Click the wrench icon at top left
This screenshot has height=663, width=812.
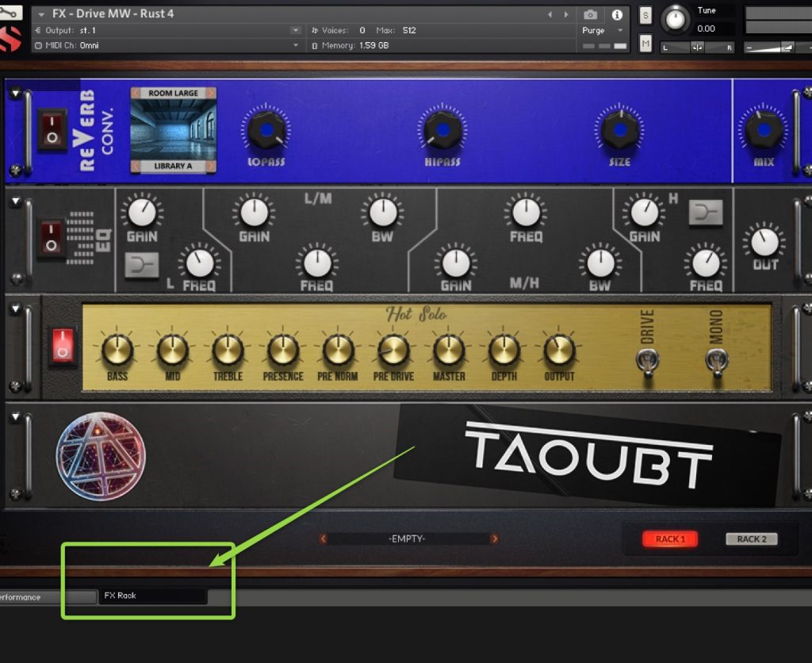(11, 13)
